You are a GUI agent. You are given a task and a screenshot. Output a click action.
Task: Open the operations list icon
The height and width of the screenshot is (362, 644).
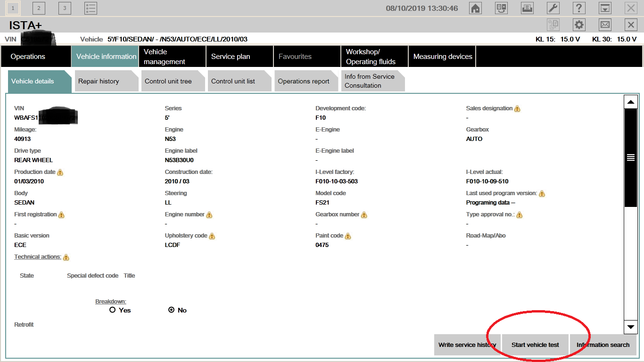coord(91,8)
